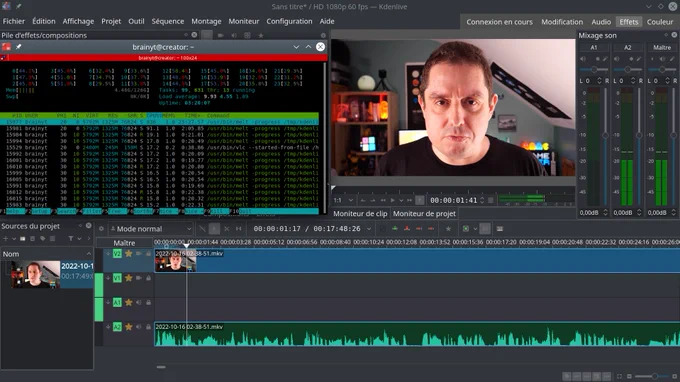Lock the V2 video track
The image size is (680, 382).
148,254
